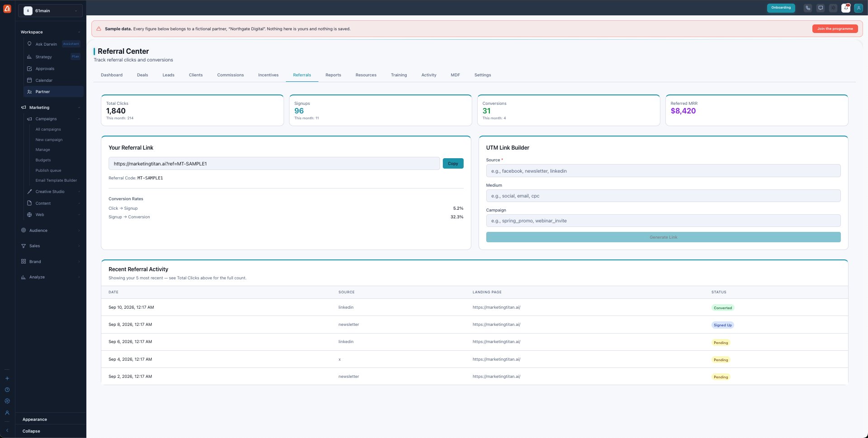
Task: Click the referral link URL field
Action: (x=274, y=164)
